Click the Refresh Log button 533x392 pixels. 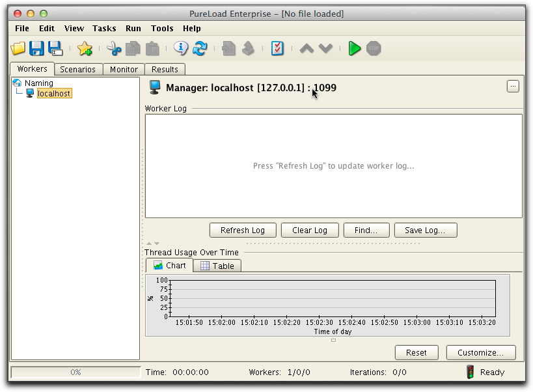pos(243,230)
